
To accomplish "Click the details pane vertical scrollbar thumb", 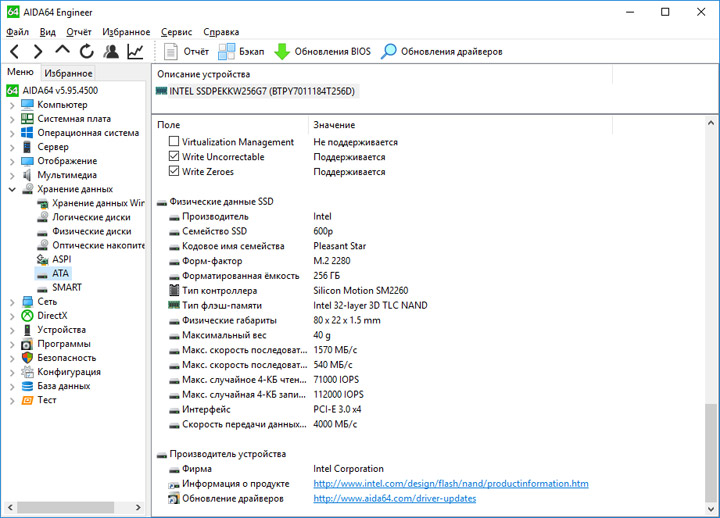I will [710, 453].
